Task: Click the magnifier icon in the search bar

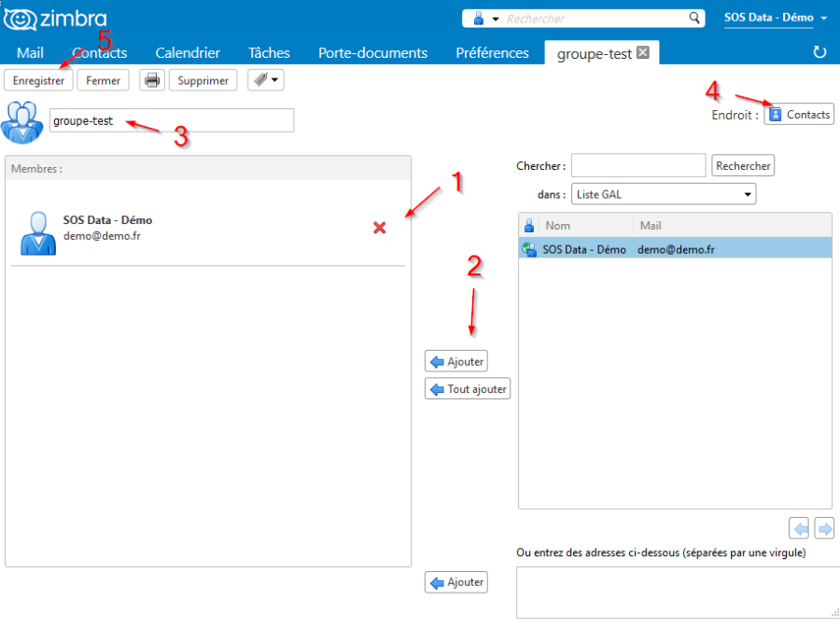Action: (x=695, y=18)
